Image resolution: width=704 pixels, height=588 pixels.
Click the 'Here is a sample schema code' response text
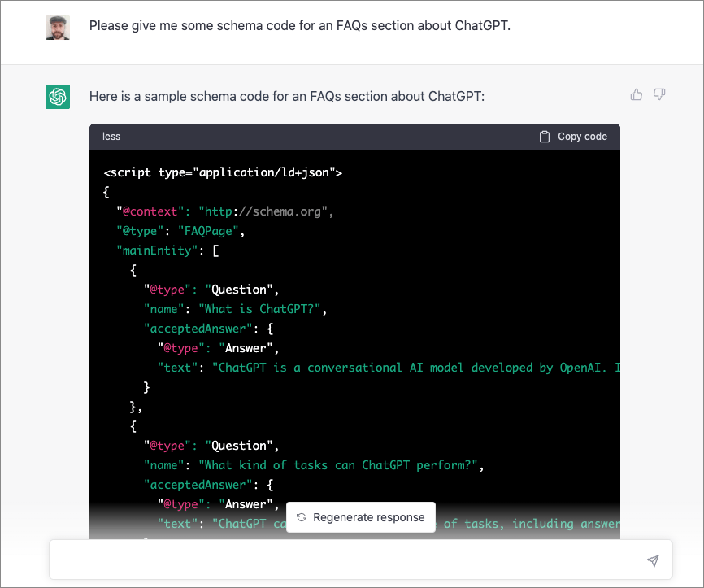(287, 97)
